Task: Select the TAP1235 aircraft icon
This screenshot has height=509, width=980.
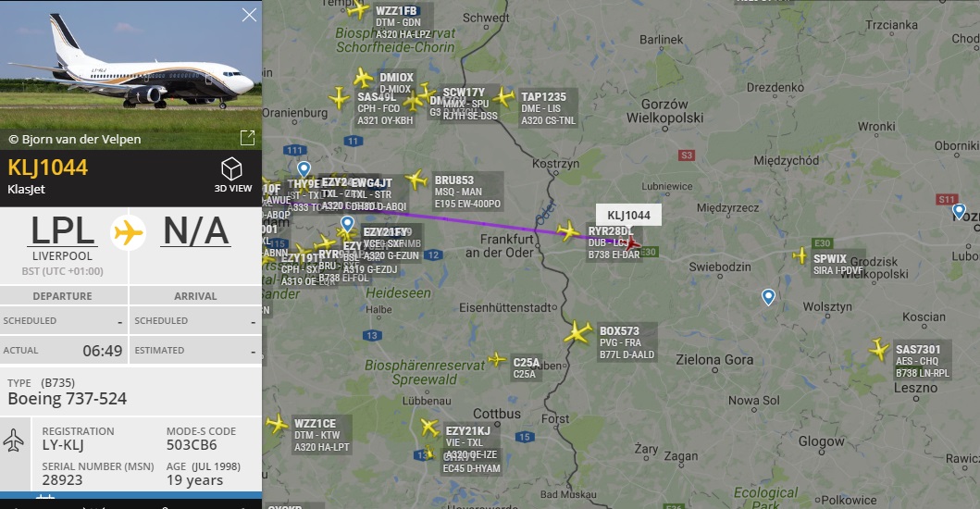Action: point(503,97)
